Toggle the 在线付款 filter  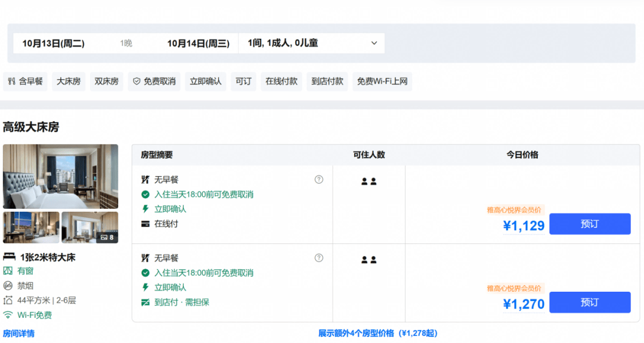coord(281,81)
